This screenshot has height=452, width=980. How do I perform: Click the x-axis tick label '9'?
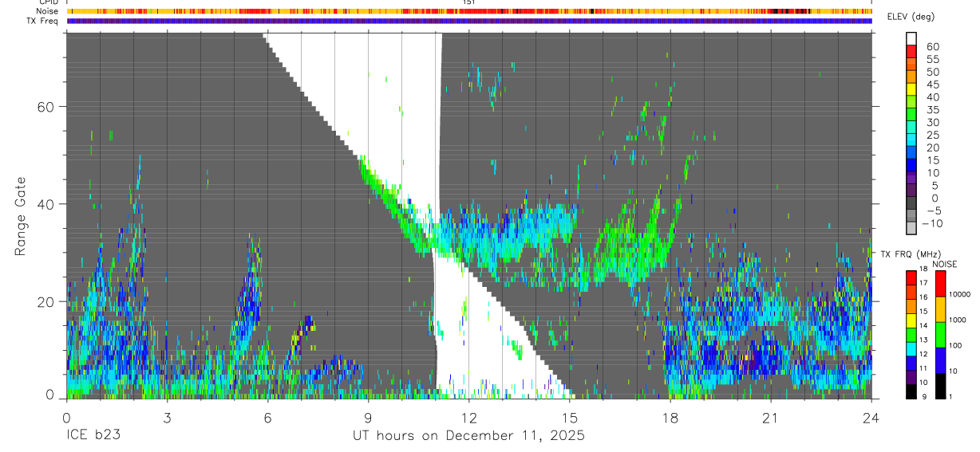click(368, 417)
